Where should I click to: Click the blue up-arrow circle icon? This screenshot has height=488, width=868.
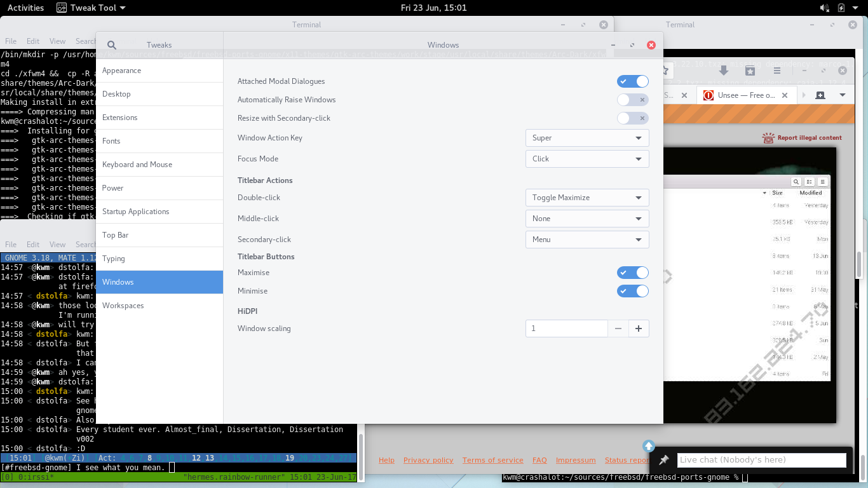tap(648, 446)
